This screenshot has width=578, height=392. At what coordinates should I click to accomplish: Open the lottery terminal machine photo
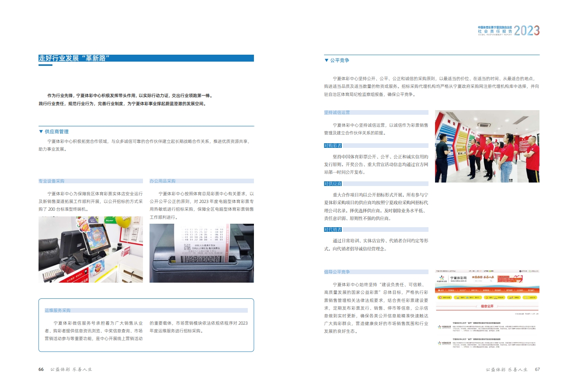(91, 250)
